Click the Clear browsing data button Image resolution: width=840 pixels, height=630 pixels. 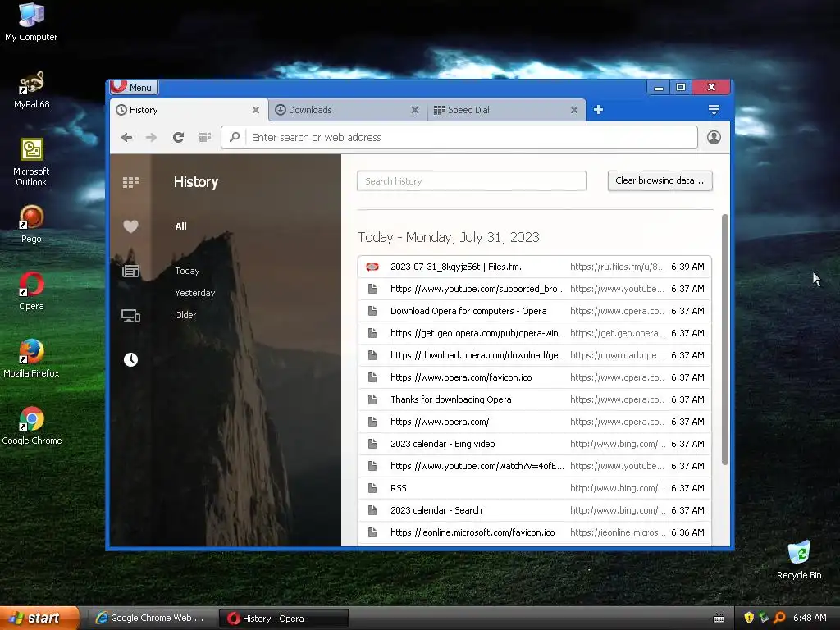click(660, 180)
